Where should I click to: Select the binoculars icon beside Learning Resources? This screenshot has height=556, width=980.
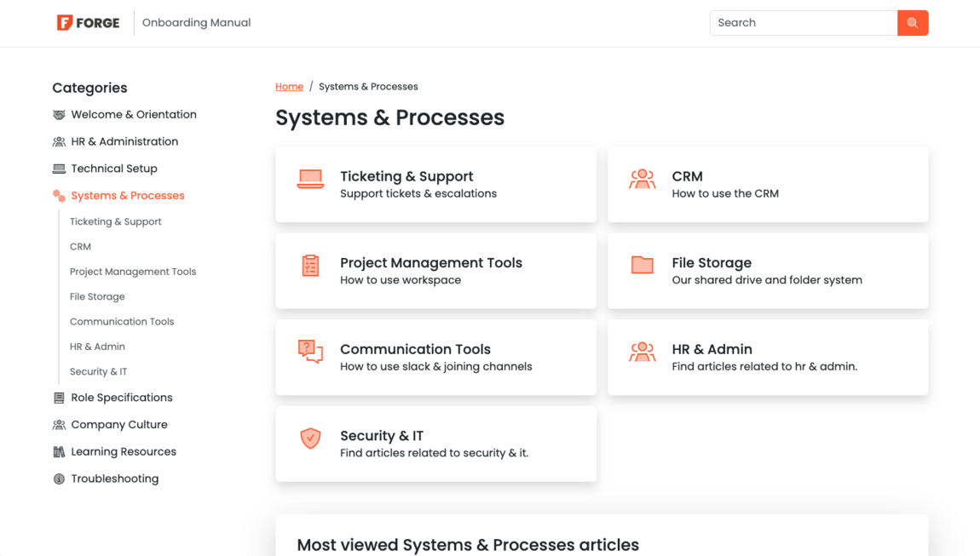59,451
